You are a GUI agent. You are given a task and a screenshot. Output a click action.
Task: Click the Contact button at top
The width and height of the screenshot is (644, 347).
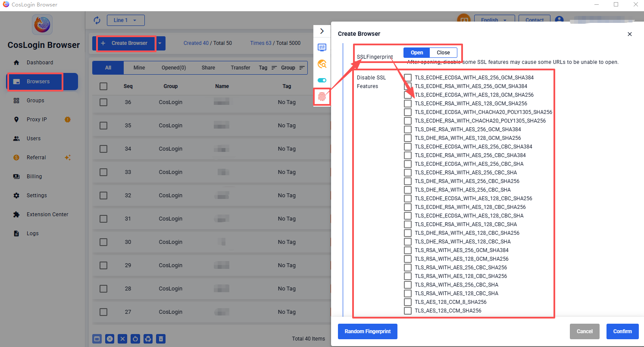click(x=535, y=20)
